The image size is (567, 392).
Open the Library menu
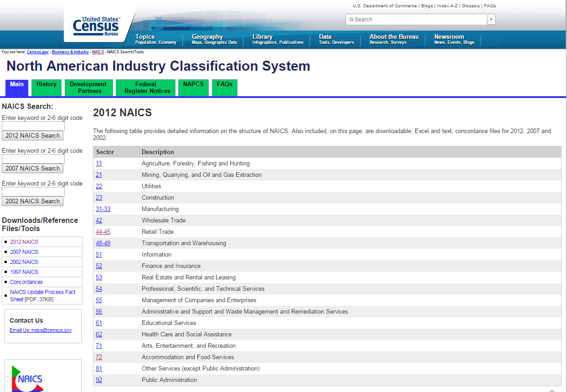pos(278,39)
